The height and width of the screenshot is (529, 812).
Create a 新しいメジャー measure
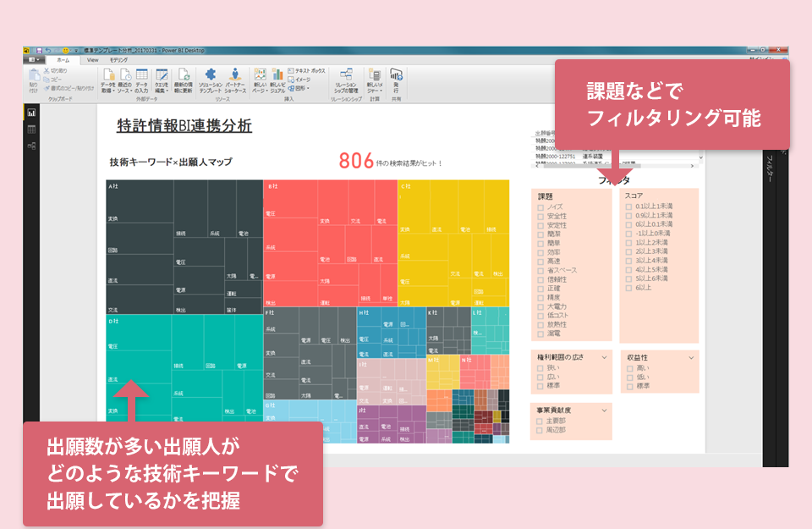(375, 80)
